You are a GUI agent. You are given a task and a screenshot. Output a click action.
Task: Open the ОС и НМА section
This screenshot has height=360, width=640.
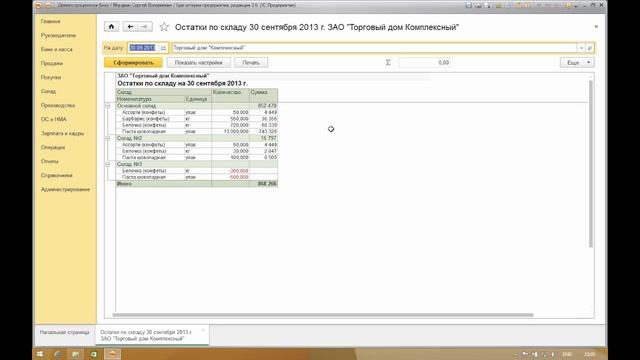53,119
